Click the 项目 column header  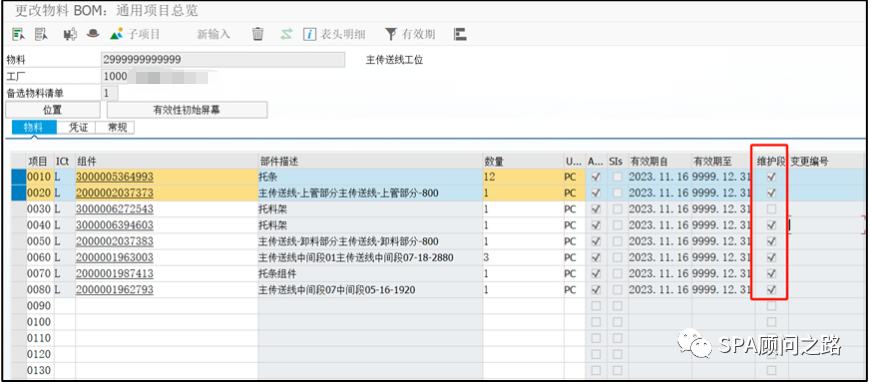pyautogui.click(x=40, y=161)
